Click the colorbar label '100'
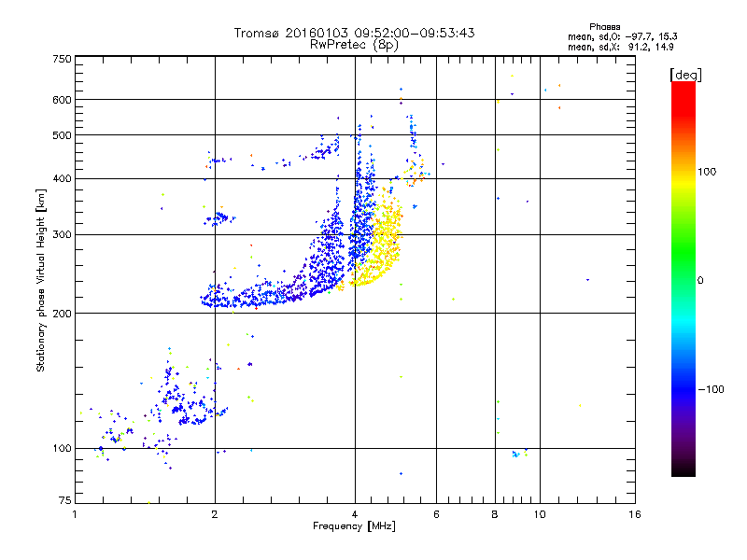The width and height of the screenshot is (747, 560). tap(707, 172)
